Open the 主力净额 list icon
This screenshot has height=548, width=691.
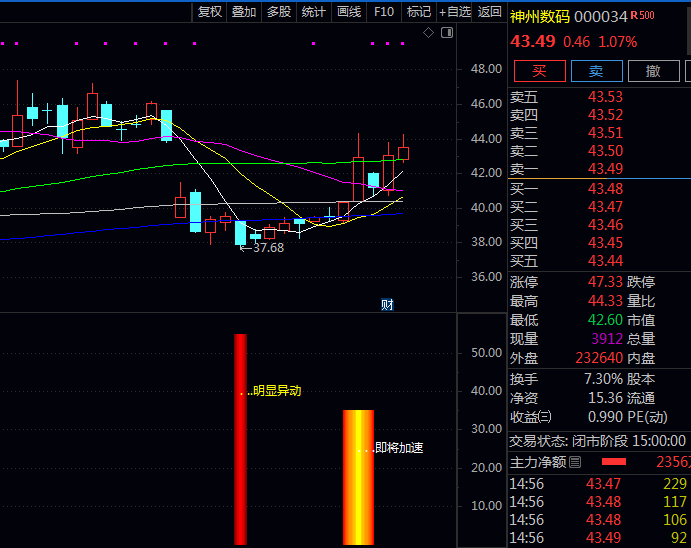pyautogui.click(x=575, y=462)
